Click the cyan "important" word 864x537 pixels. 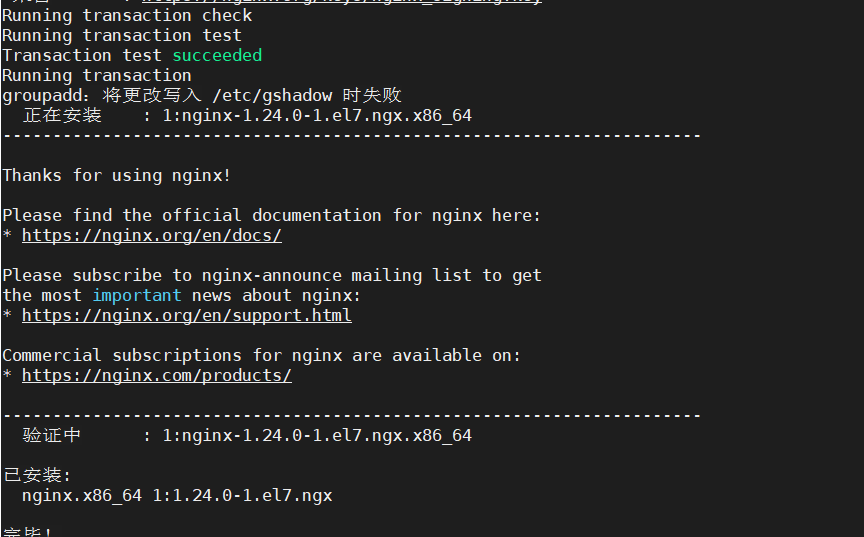(x=137, y=296)
